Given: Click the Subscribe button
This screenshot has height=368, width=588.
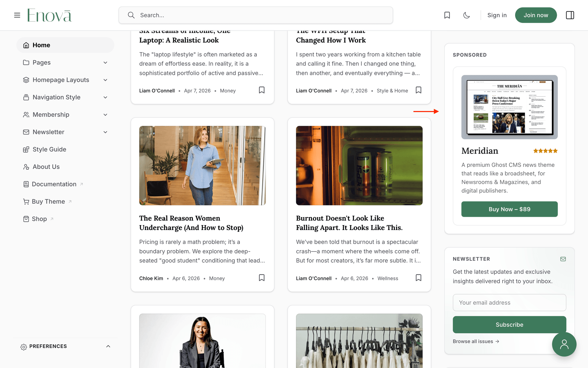Looking at the screenshot, I should pyautogui.click(x=509, y=324).
